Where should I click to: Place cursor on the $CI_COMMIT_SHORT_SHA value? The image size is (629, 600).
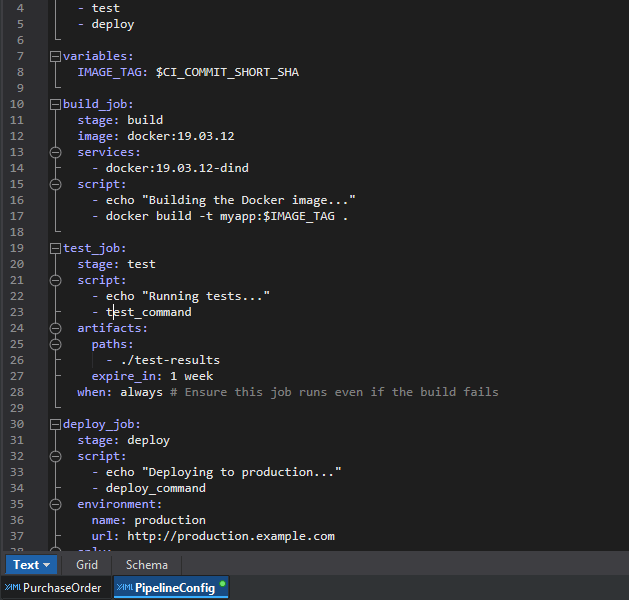coord(227,72)
